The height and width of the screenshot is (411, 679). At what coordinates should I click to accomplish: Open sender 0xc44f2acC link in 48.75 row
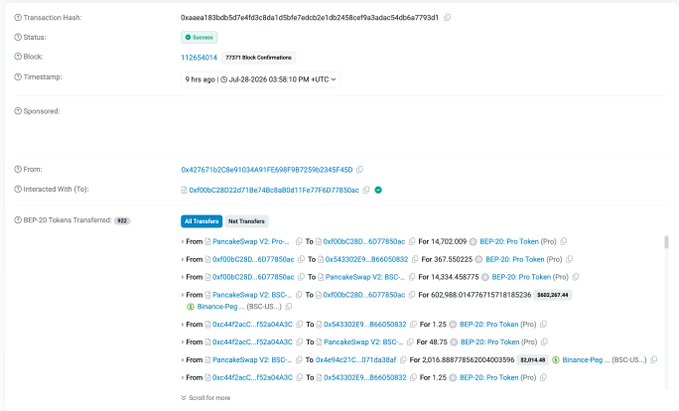point(252,342)
